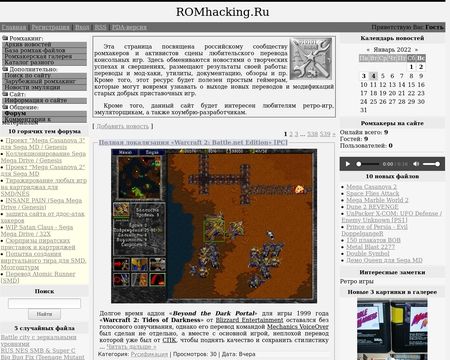450x360 pixels.
Task: Open Зарубежный ромхакинг menu item
Action: pyautogui.click(x=44, y=81)
